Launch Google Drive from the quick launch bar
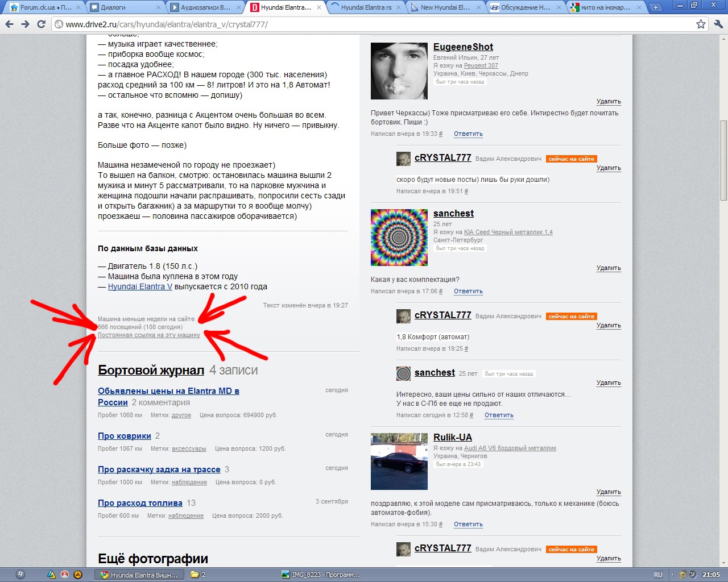Viewport: 728px width, 582px height. tap(51, 575)
